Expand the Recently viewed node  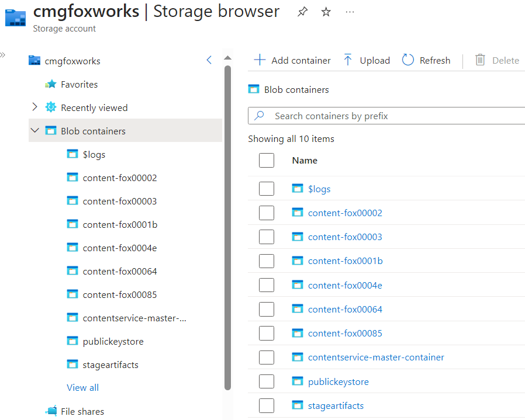click(35, 107)
